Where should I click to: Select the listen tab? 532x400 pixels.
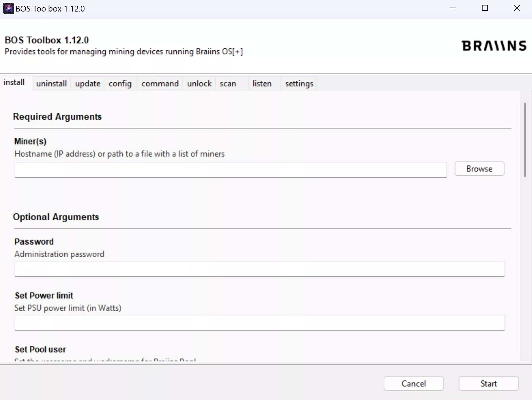[262, 84]
